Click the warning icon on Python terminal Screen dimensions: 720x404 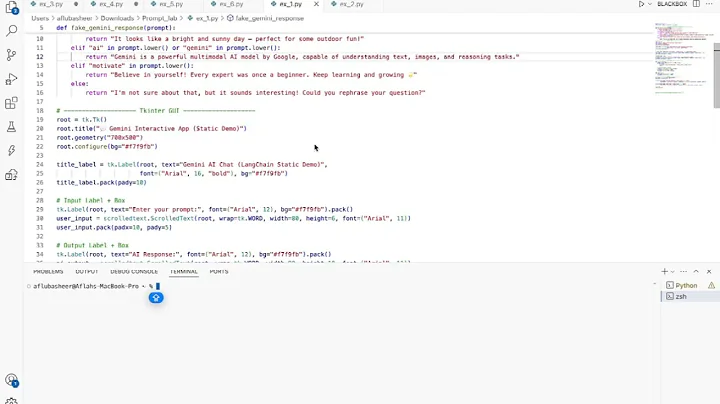[711, 285]
